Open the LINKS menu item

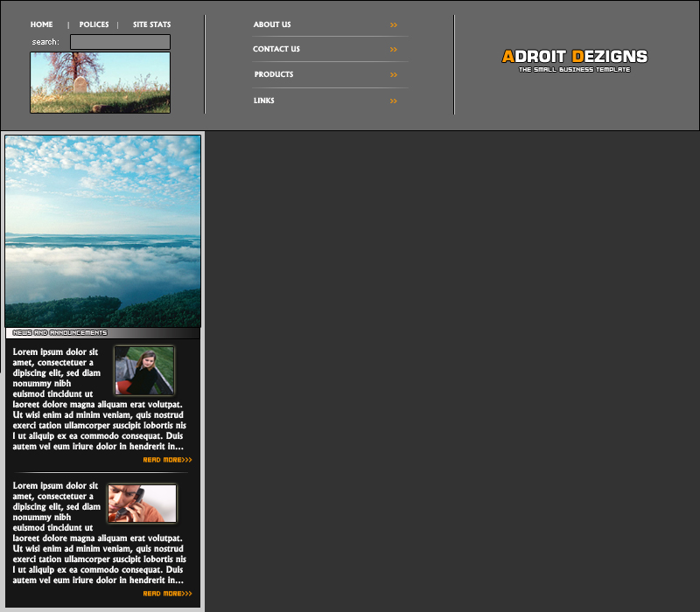(264, 101)
